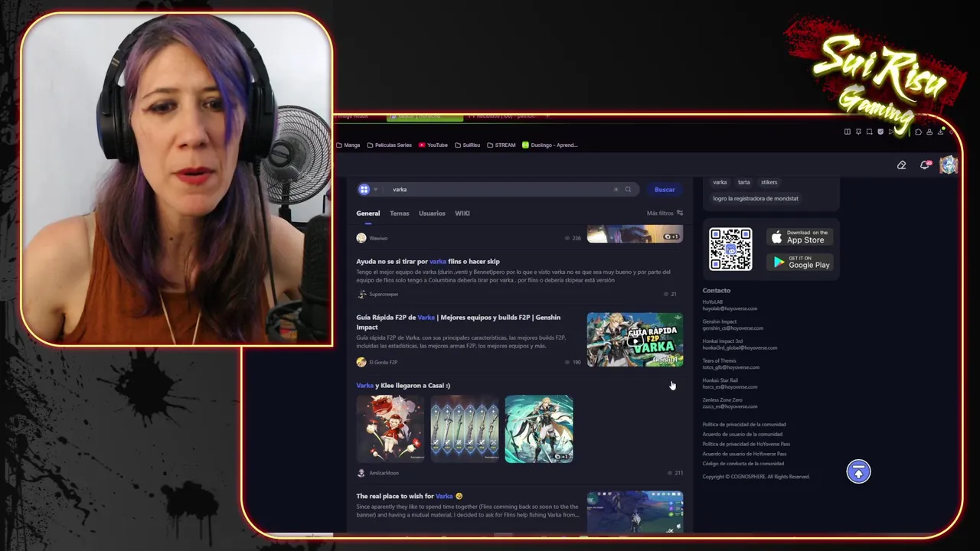Viewport: 980px width, 551px height.
Task: Select the 'varka' suggested search tag
Action: [x=720, y=182]
